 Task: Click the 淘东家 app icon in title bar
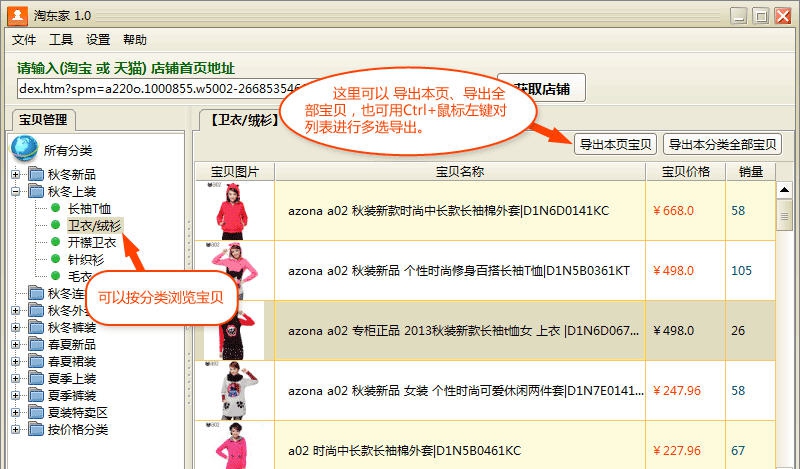coord(17,15)
